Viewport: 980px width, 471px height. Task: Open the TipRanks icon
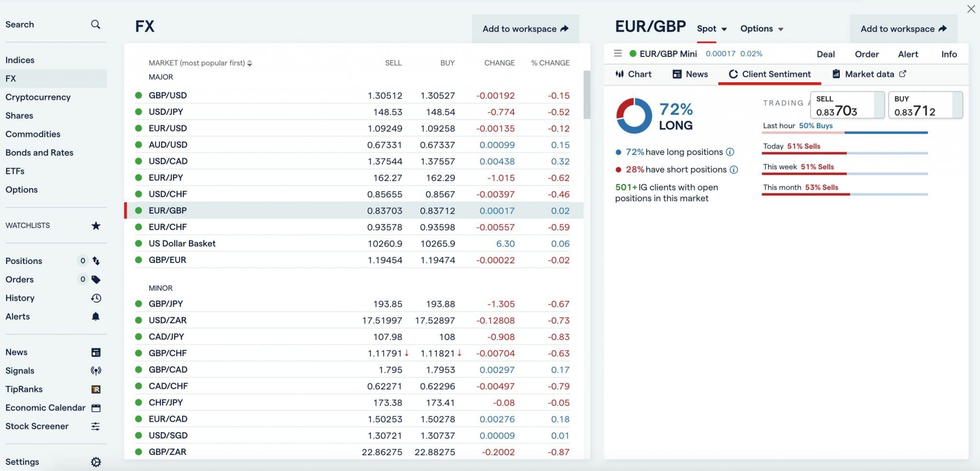point(96,389)
